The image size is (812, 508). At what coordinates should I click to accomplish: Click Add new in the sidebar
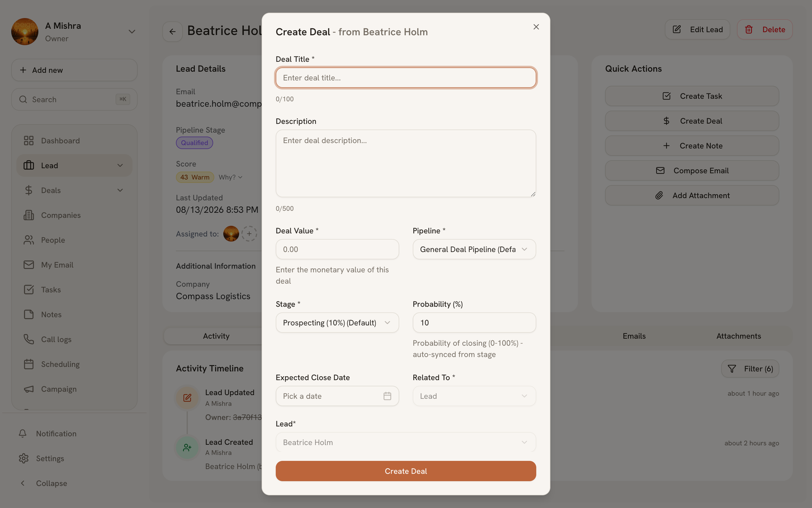pos(74,70)
